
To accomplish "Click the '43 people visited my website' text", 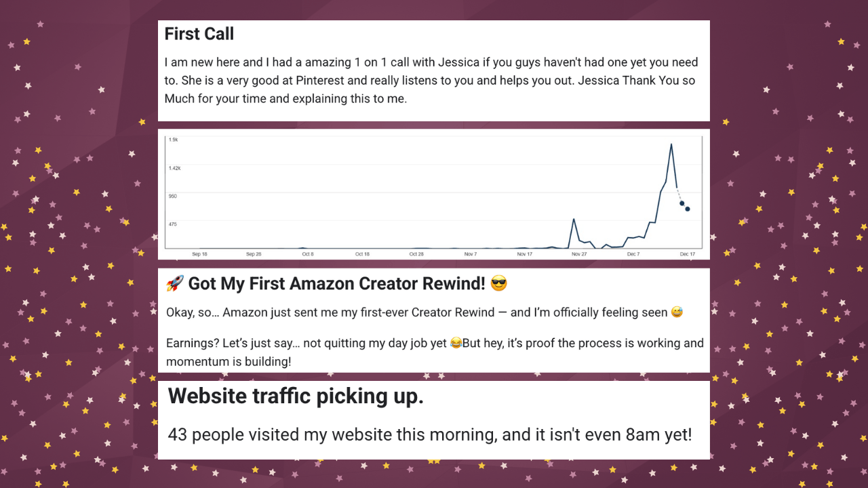I will coord(430,434).
